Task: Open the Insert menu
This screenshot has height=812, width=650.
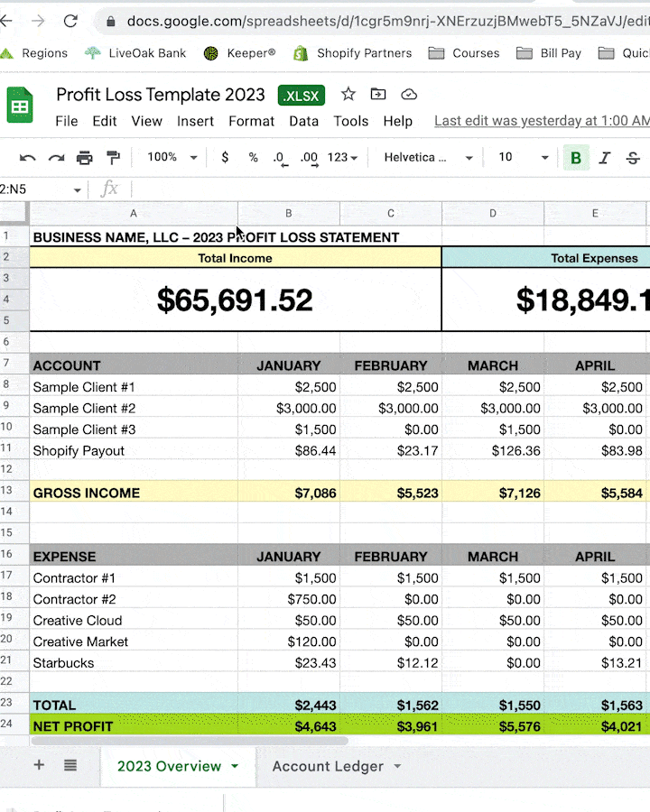Action: coord(195,121)
